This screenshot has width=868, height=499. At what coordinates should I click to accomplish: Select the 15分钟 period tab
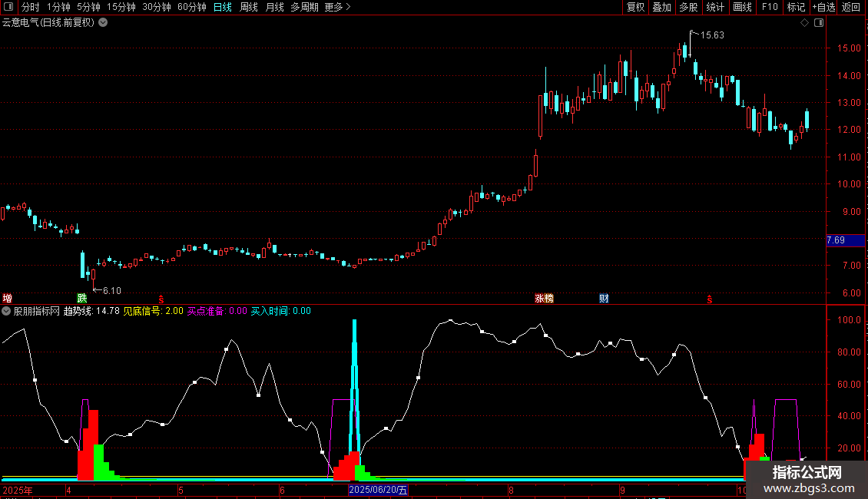pos(121,7)
